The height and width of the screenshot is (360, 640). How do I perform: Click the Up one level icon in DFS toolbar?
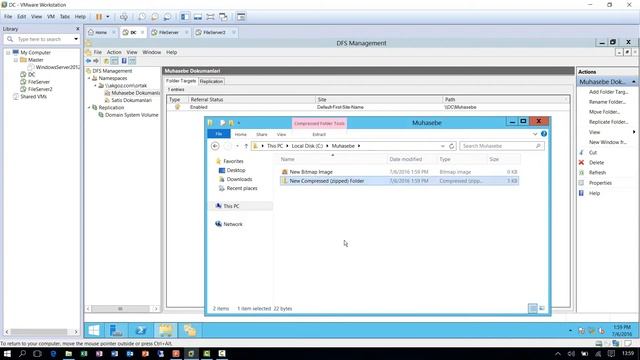(106, 61)
